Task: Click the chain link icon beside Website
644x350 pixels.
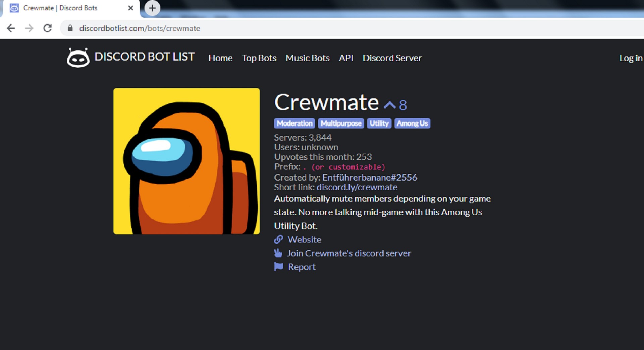Action: pyautogui.click(x=278, y=239)
